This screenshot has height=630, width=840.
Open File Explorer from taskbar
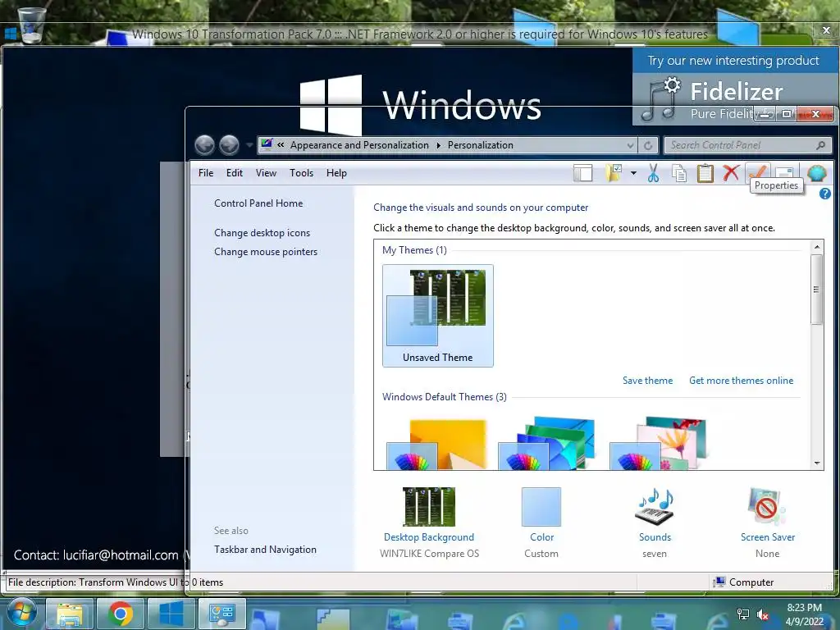(x=71, y=614)
